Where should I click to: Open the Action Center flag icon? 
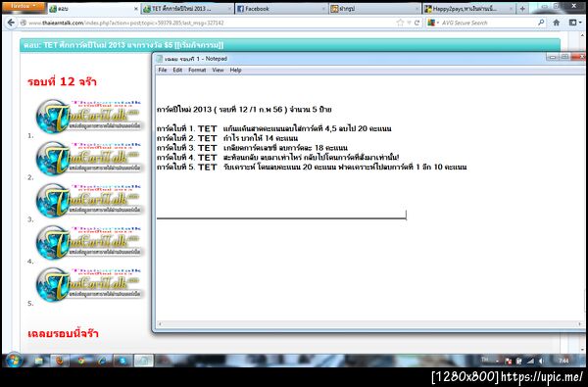[509, 362]
